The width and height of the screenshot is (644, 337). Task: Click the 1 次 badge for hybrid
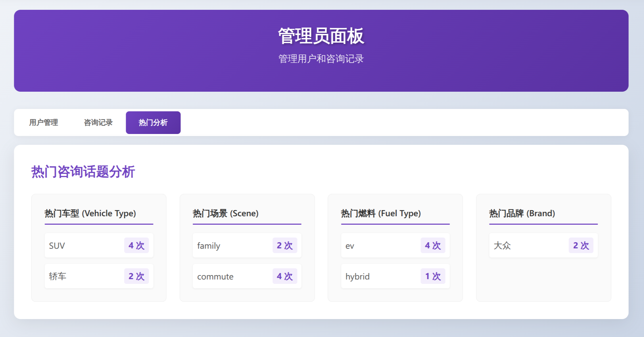tap(433, 276)
